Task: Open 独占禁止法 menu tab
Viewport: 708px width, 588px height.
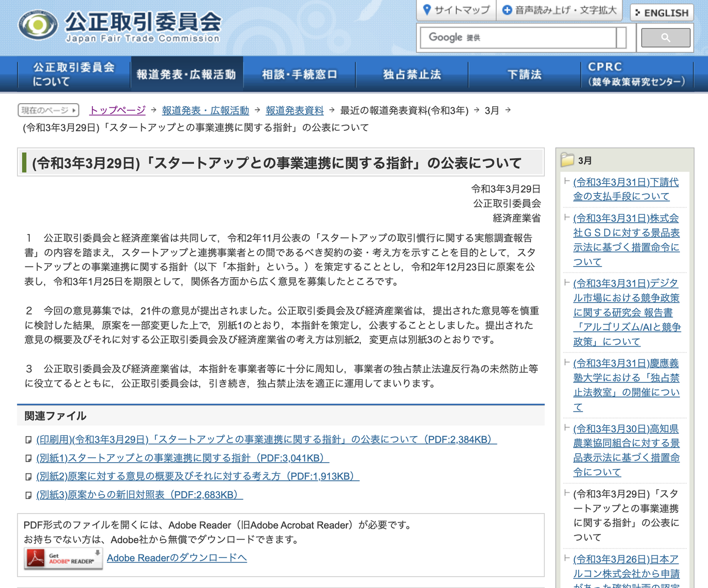Action: [x=412, y=74]
